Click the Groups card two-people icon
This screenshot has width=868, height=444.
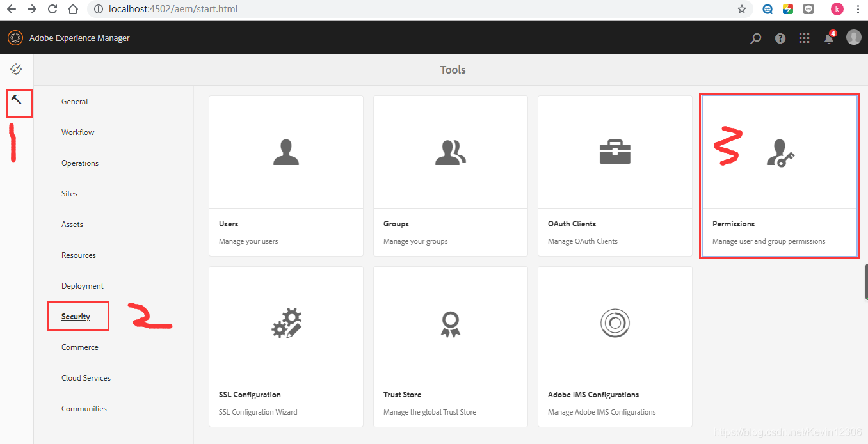point(451,152)
